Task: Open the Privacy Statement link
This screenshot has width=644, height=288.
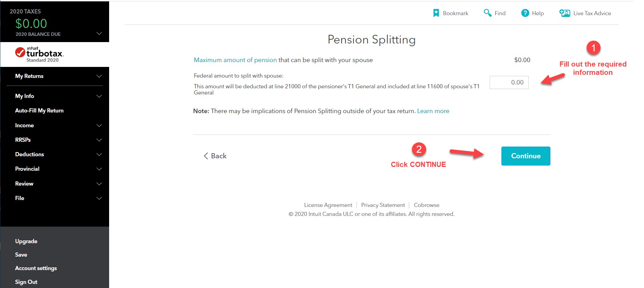Action: click(383, 205)
